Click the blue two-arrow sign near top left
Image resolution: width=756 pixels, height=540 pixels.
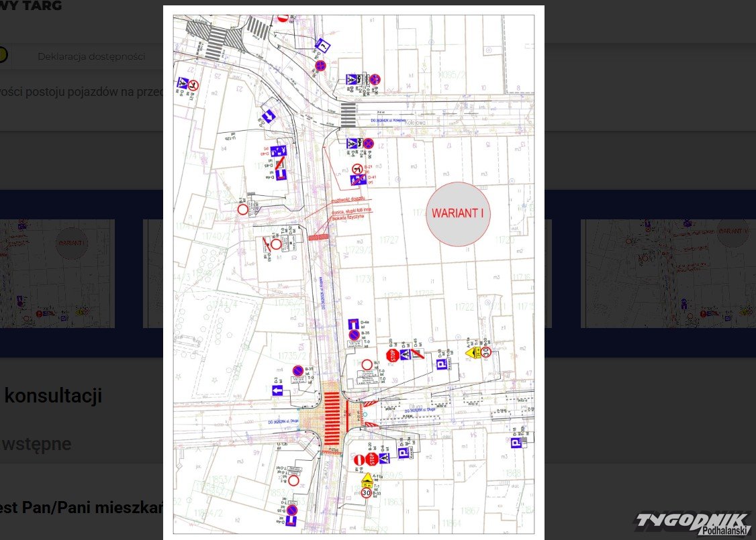coord(268,116)
